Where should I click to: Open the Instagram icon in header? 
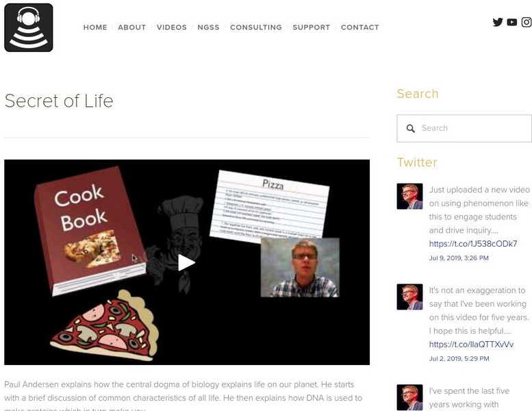527,22
